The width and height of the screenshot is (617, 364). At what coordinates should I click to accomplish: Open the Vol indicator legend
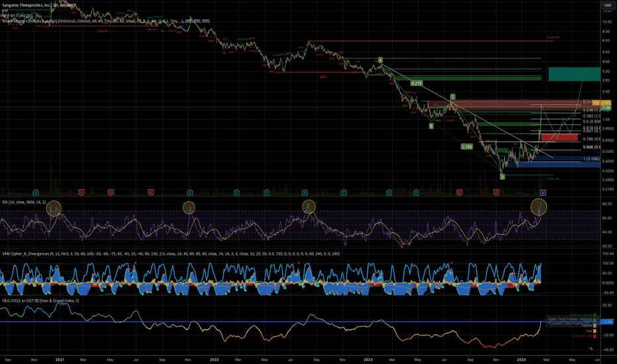point(5,10)
